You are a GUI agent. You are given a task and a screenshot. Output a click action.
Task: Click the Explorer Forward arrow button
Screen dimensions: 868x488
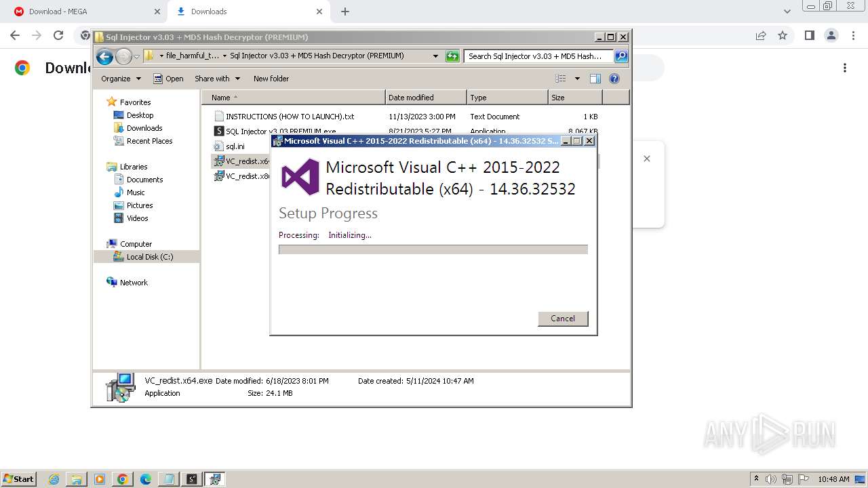123,56
